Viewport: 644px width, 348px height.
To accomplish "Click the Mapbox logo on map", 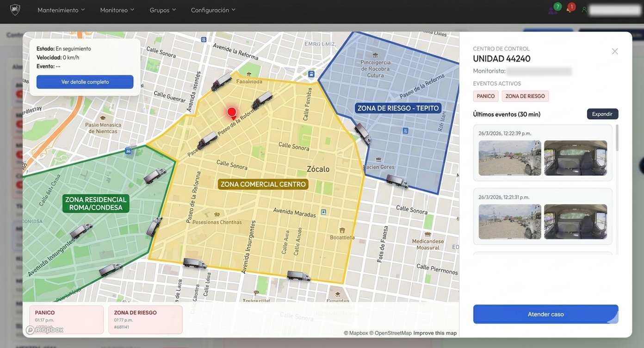I will (44, 329).
